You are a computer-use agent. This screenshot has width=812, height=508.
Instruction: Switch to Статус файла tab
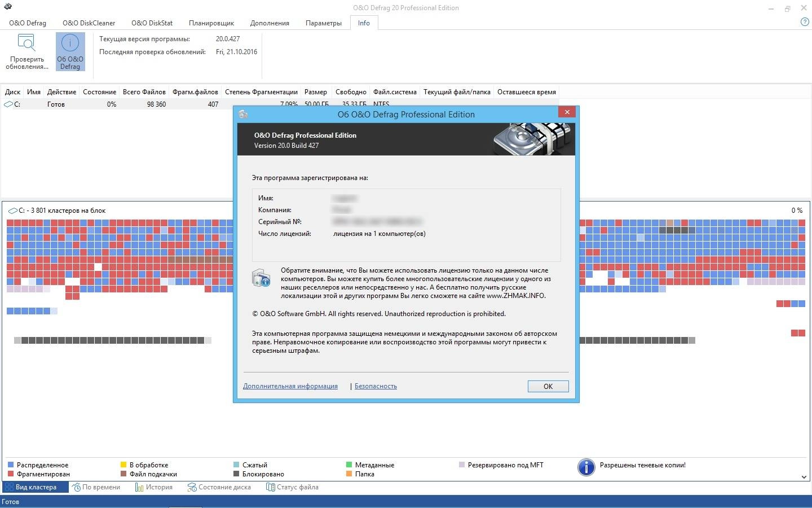pyautogui.click(x=293, y=487)
